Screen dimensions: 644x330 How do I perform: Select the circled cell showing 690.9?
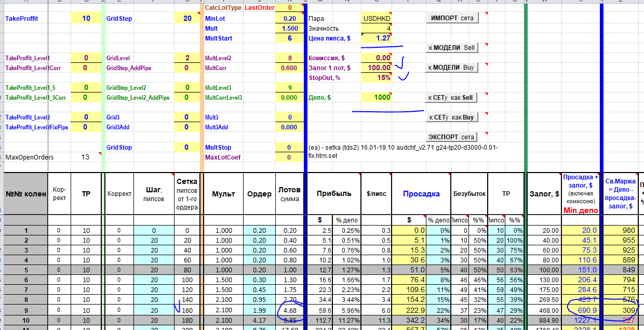581,310
